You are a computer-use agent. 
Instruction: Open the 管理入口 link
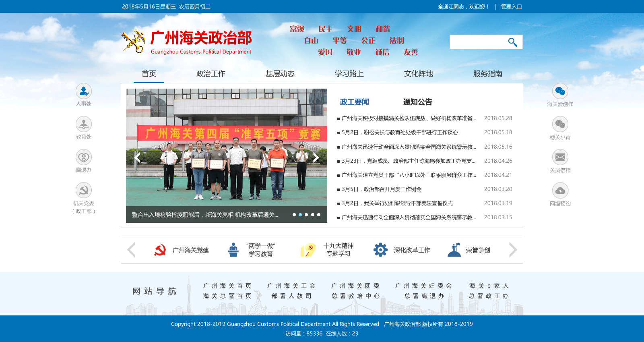[511, 7]
